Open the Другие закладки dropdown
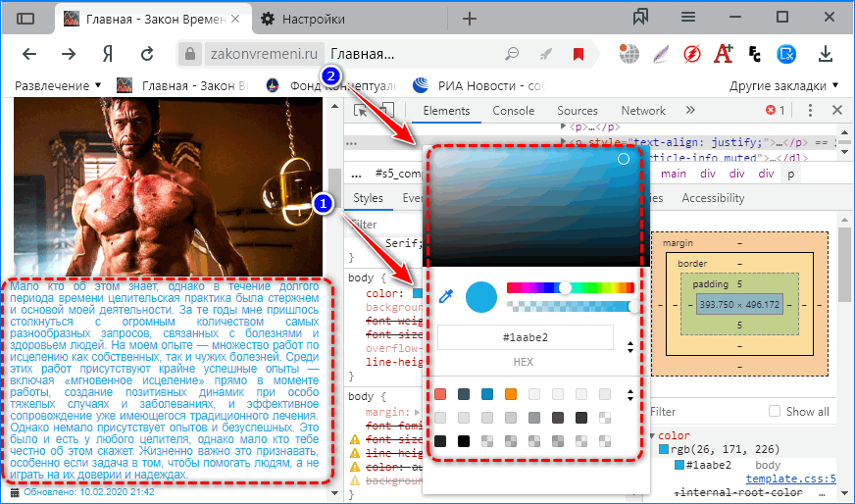Viewport: 855px width, 504px height. point(783,85)
